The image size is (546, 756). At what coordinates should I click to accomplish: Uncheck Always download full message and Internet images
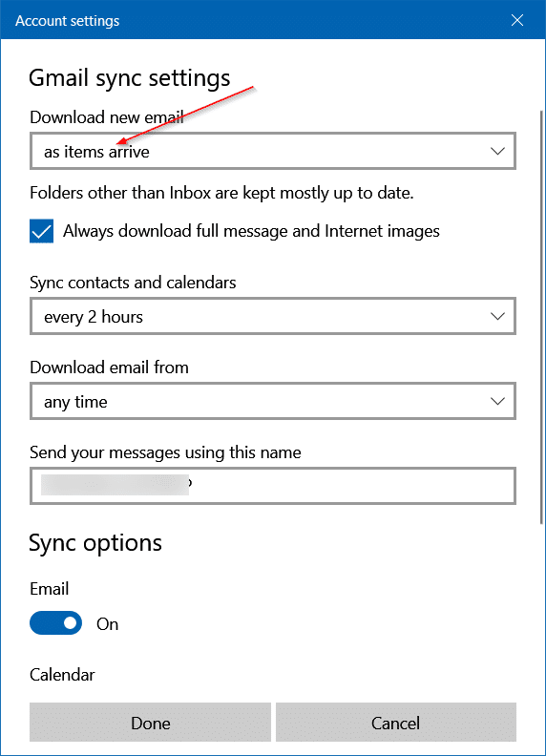coord(41,231)
